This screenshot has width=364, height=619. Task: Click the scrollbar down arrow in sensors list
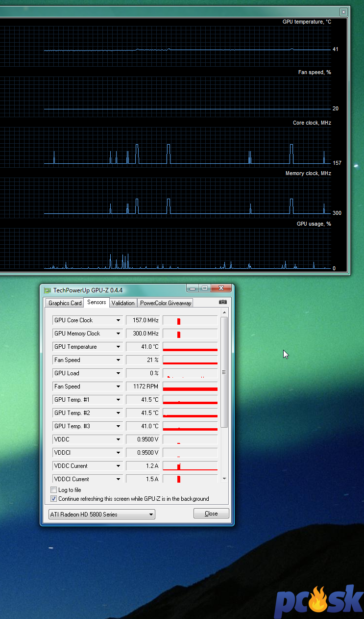pyautogui.click(x=224, y=478)
